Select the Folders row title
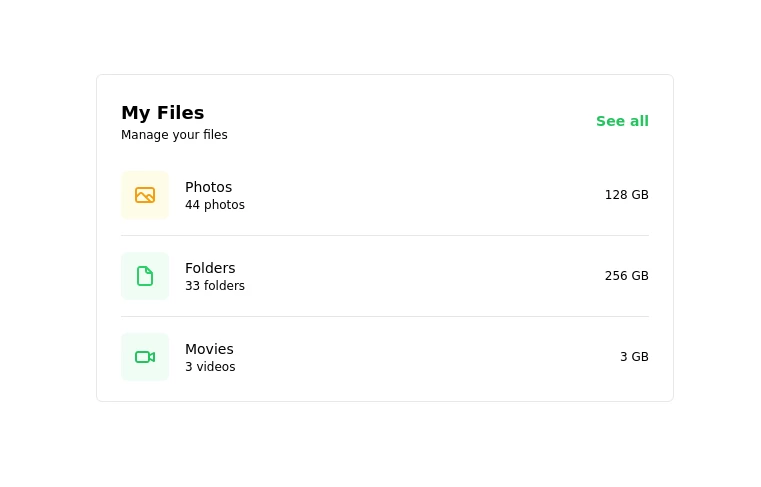761x487 pixels. (x=210, y=268)
